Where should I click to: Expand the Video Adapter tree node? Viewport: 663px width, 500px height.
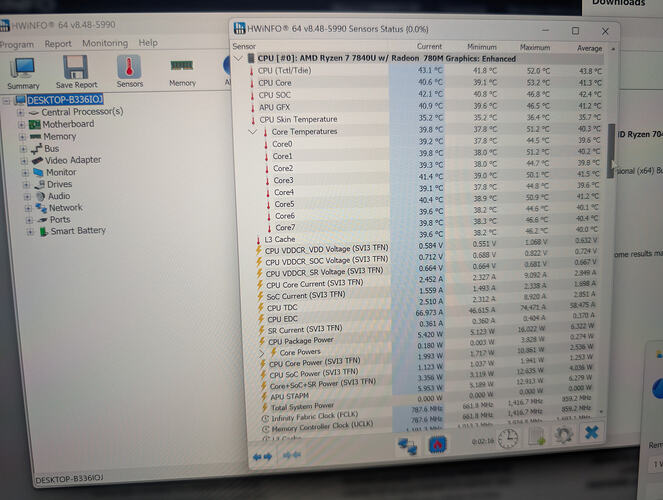(24, 161)
